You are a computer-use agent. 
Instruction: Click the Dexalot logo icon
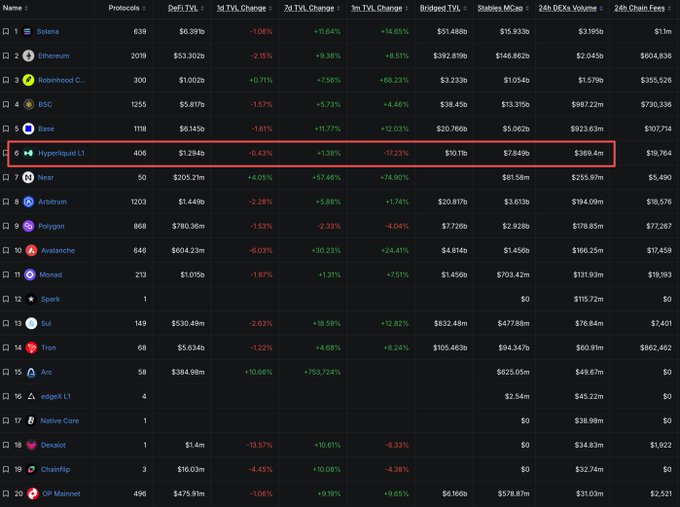pos(32,445)
